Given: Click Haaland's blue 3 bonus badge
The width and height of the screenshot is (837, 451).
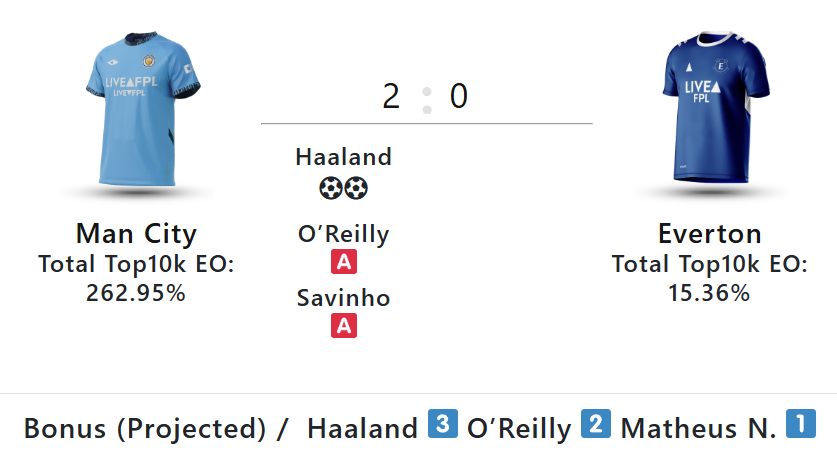Looking at the screenshot, I should tap(442, 425).
